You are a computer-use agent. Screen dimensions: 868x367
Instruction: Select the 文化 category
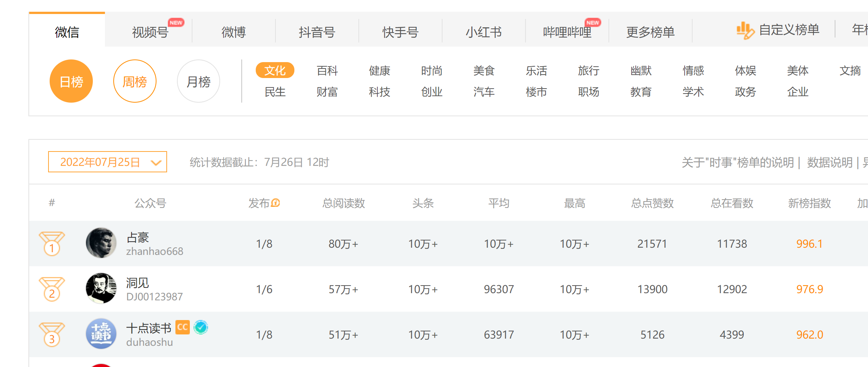[275, 70]
